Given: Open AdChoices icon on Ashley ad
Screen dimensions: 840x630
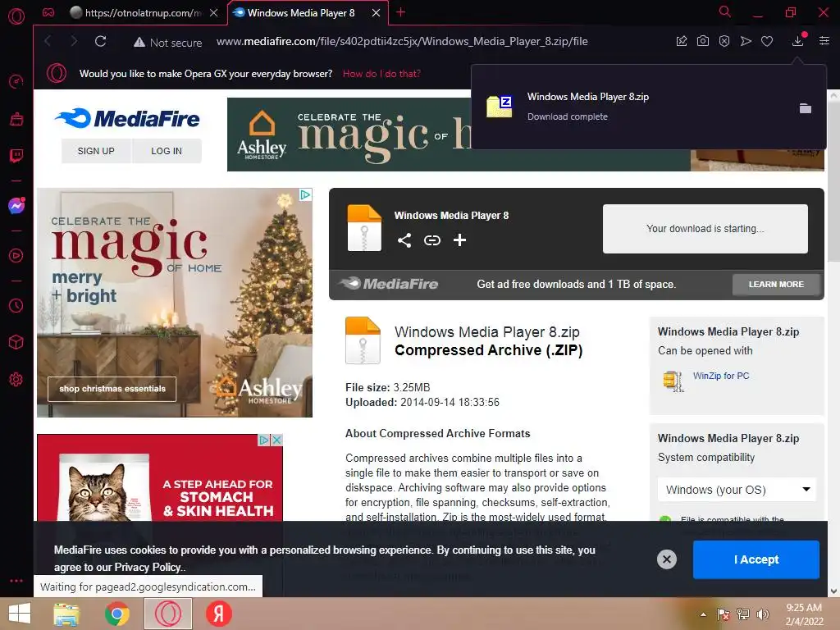Looking at the screenshot, I should click(x=305, y=194).
